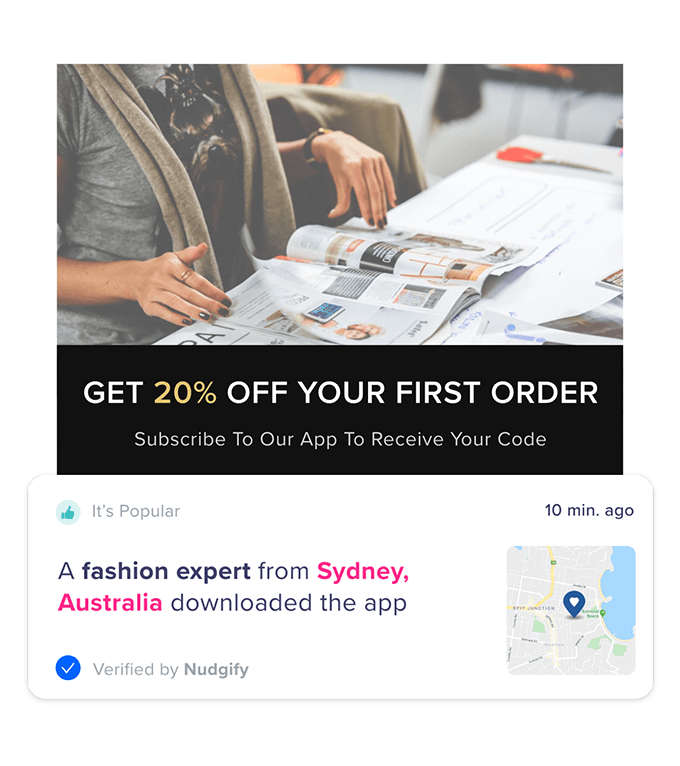Click the black promo banner background
Screen dimensions: 680x766
pos(340,409)
